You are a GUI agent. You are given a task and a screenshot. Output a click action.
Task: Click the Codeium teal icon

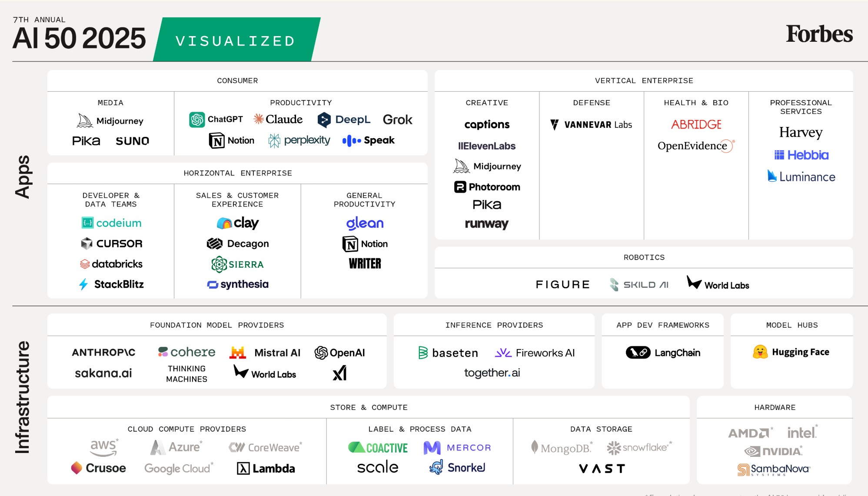click(88, 223)
